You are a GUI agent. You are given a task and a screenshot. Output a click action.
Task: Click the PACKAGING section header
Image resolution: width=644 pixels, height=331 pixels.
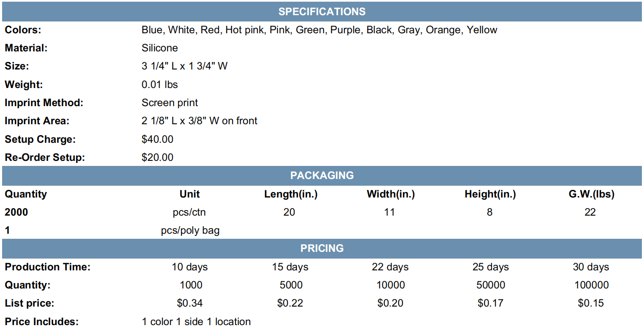[322, 175]
